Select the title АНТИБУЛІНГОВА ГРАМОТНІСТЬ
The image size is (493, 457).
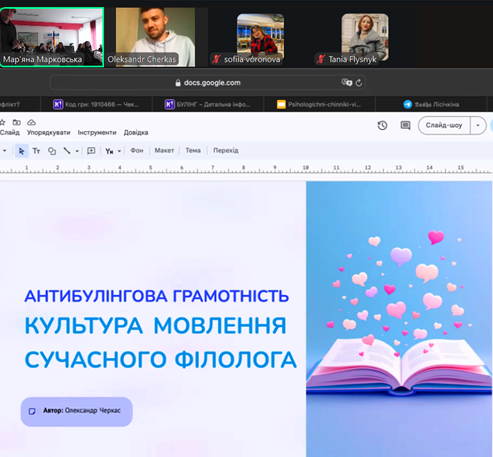click(157, 296)
